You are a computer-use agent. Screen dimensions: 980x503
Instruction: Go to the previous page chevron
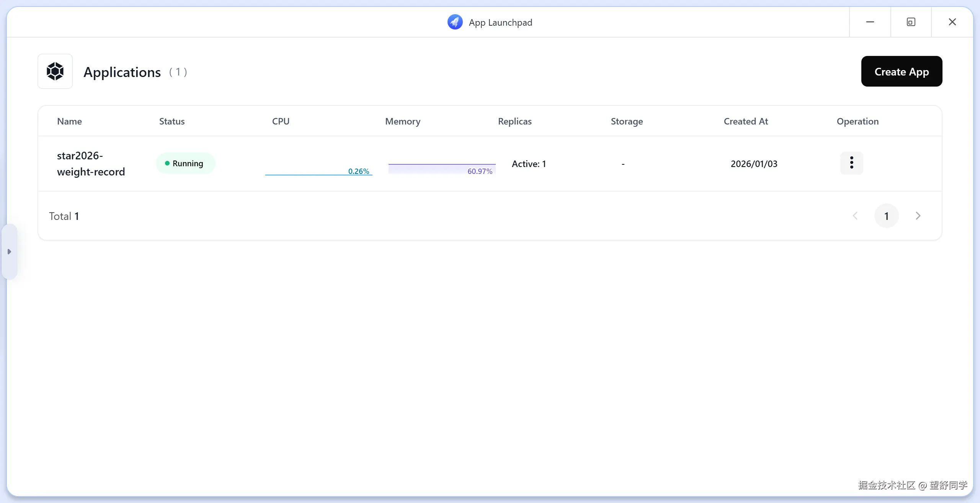click(x=855, y=216)
